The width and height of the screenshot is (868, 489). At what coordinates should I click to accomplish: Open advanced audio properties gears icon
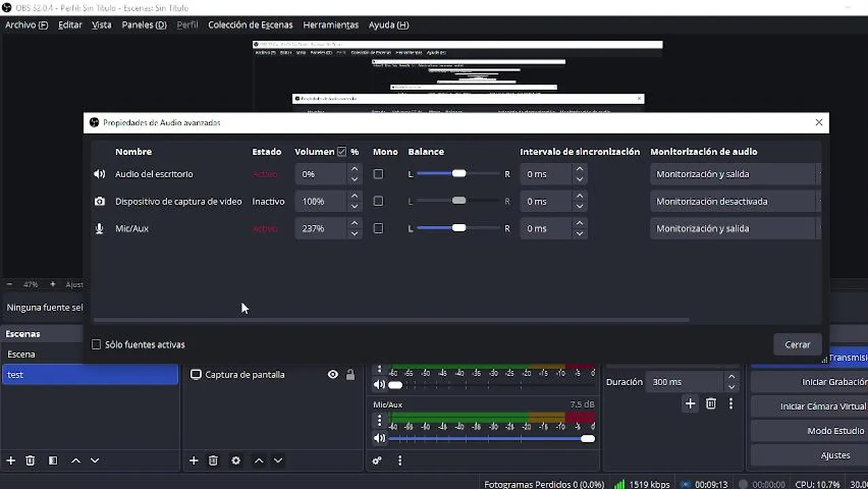pos(377,460)
